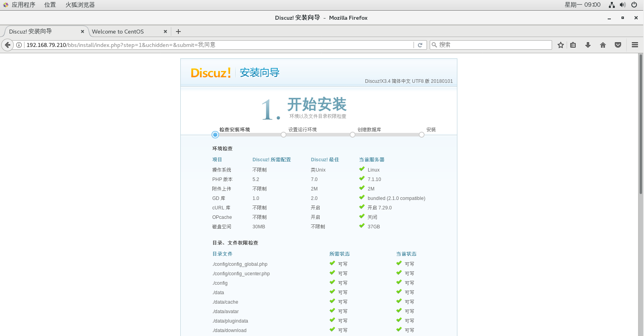This screenshot has width=644, height=336.
Task: Click the page vertical scrollbar
Action: (x=641, y=124)
